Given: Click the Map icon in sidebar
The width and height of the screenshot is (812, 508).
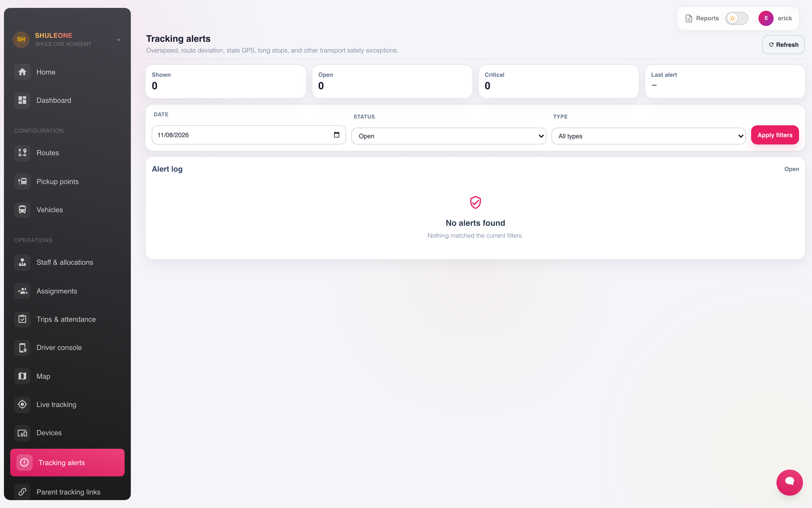Looking at the screenshot, I should click(x=22, y=376).
